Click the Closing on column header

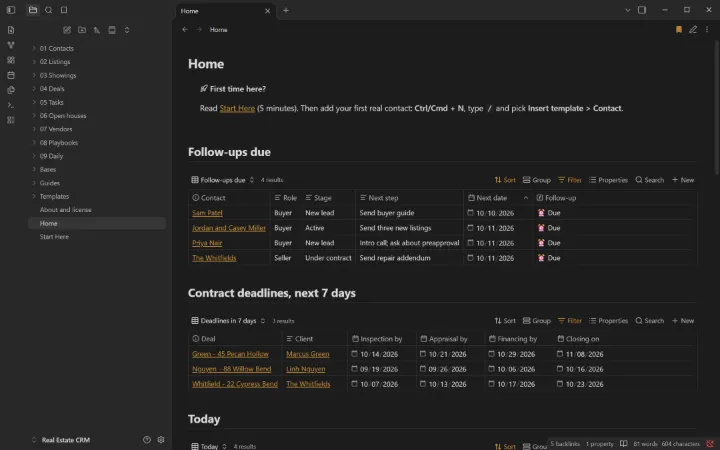tap(582, 339)
